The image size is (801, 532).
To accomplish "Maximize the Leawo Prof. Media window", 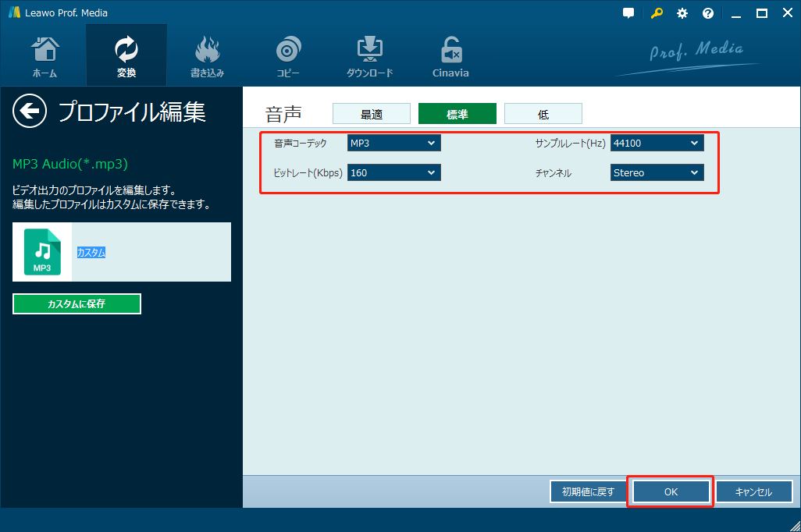I will tap(762, 13).
